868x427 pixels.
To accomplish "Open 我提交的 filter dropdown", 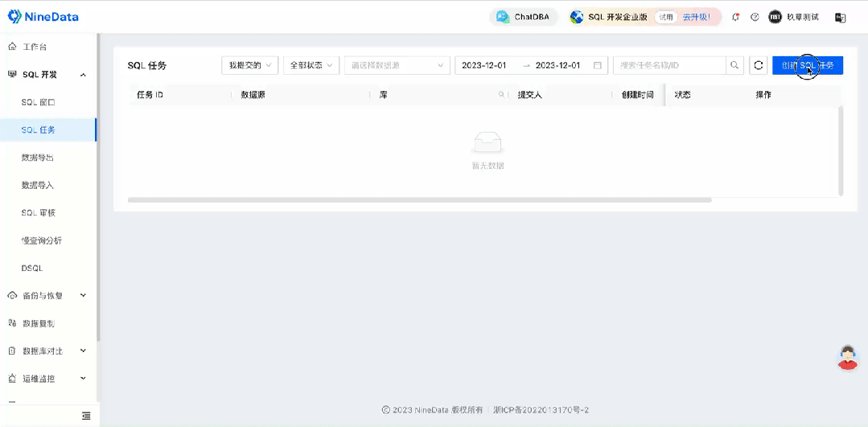I will [249, 65].
